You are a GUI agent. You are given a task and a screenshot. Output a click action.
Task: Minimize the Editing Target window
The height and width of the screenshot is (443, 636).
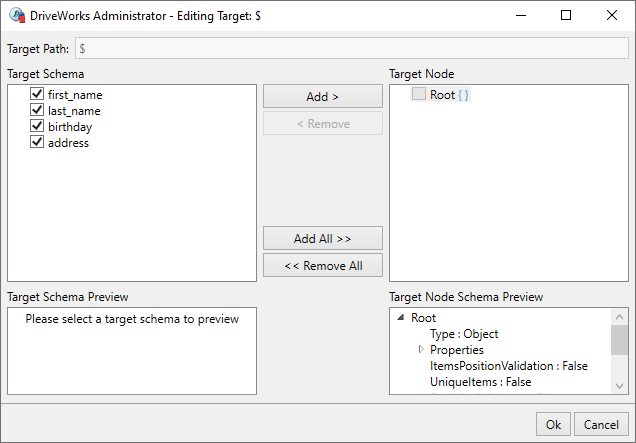pyautogui.click(x=520, y=15)
